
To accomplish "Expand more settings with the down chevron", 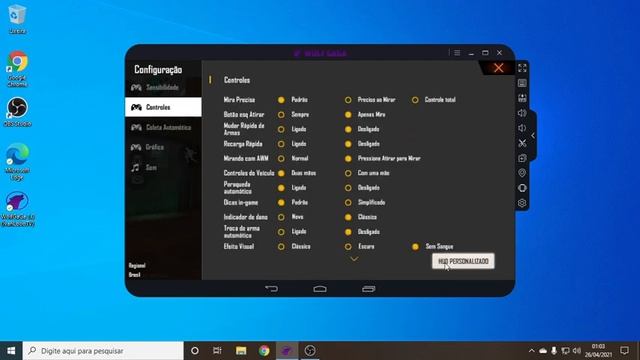I will point(354,259).
